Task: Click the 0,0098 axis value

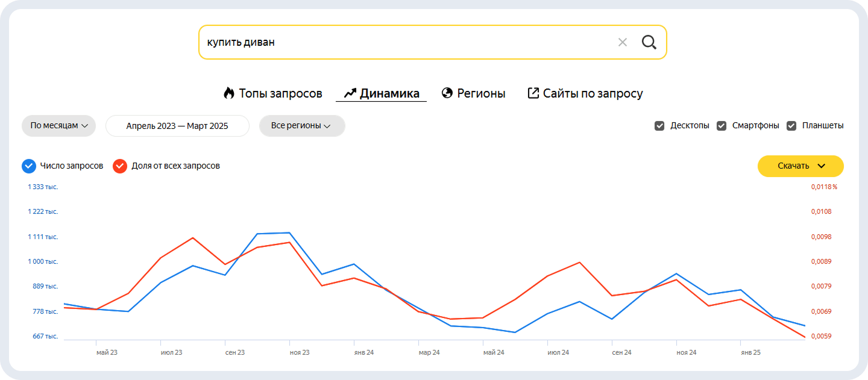Action: [x=821, y=237]
